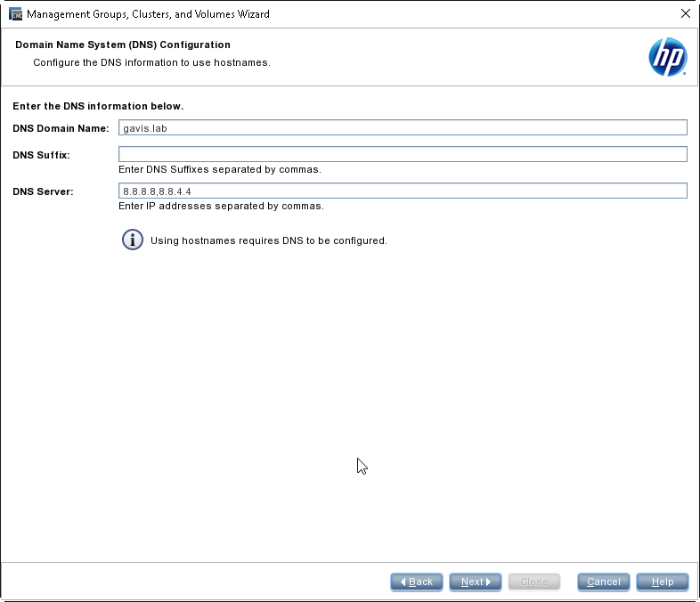Click the wizard's title bar application icon
The height and width of the screenshot is (602, 700).
click(15, 14)
